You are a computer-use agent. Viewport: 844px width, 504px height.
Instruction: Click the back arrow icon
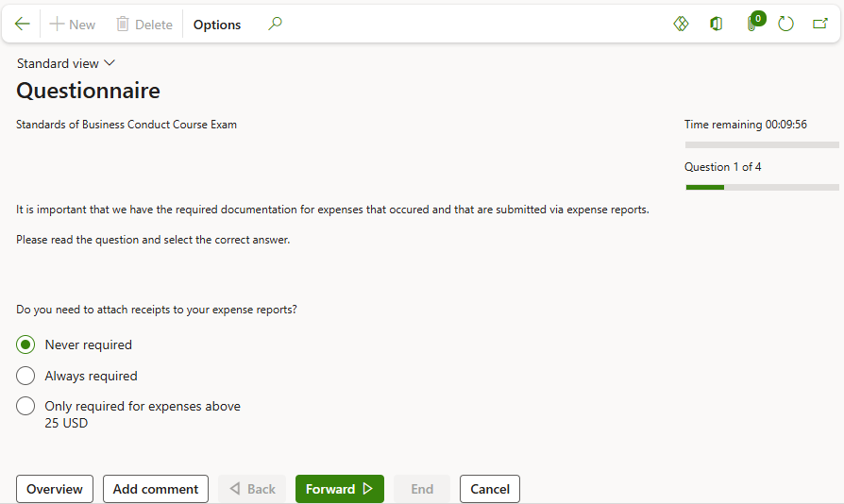coord(23,25)
